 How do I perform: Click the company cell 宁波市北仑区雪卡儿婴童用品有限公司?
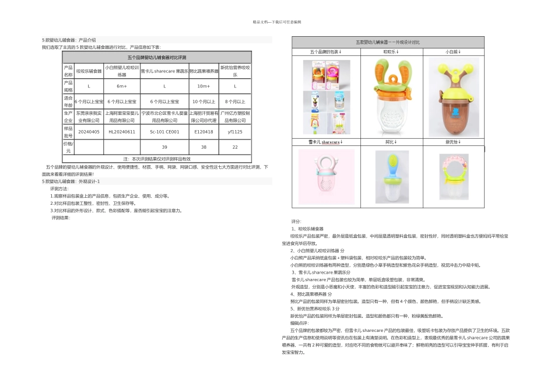click(164, 117)
